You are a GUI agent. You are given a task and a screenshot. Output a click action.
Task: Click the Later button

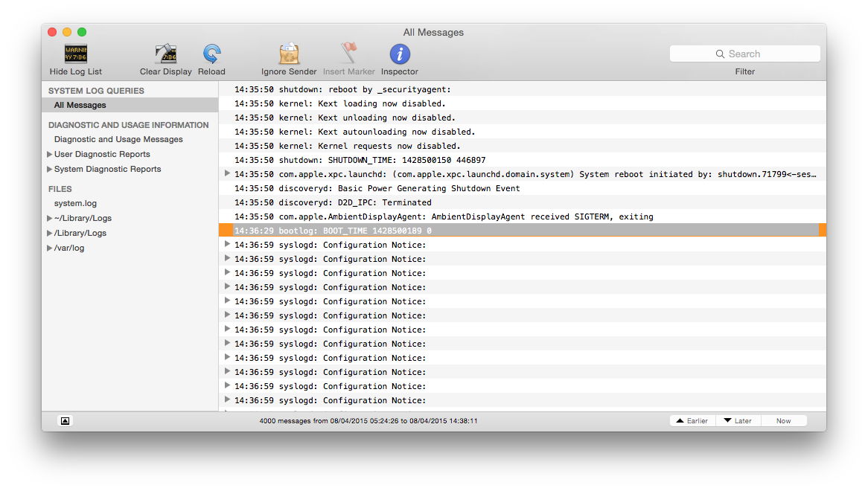coord(738,421)
